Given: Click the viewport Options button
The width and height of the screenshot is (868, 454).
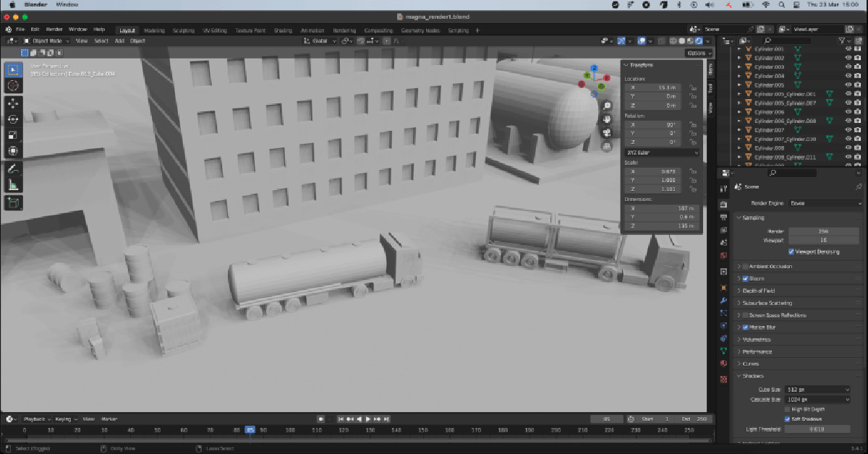Looking at the screenshot, I should (x=699, y=53).
